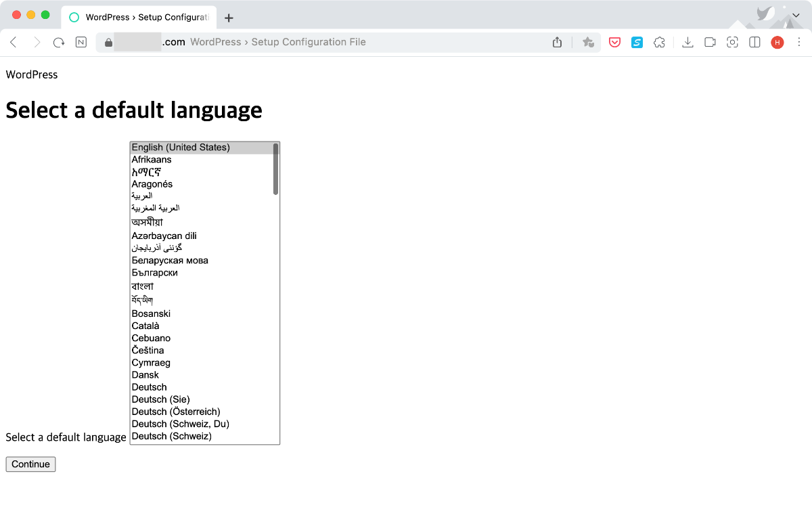Select the বাংলা language option
812x524 pixels.
point(201,286)
